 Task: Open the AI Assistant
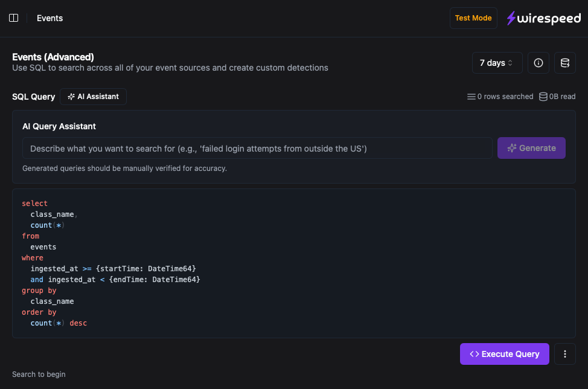[x=93, y=96]
